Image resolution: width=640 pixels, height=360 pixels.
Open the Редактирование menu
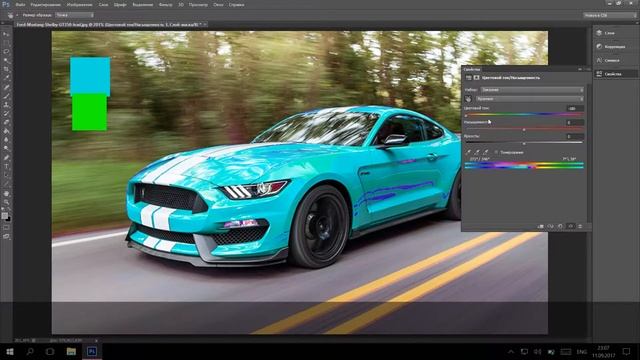(46, 5)
